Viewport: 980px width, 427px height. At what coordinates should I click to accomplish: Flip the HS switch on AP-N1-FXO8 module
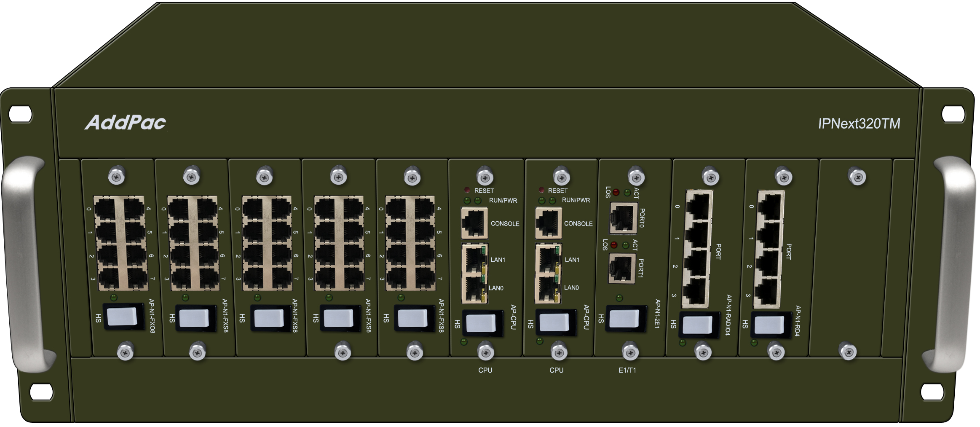click(123, 317)
